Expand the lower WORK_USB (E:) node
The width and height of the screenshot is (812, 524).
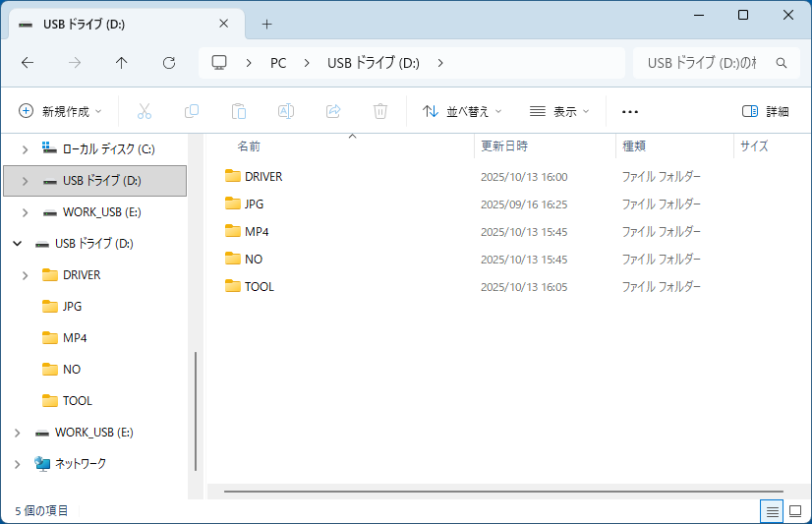click(x=17, y=433)
